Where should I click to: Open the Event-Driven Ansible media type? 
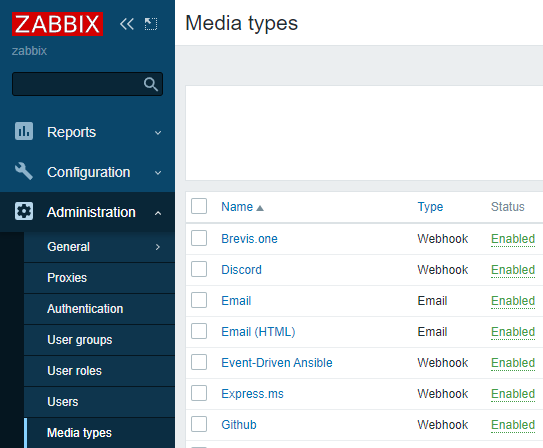[x=277, y=362]
